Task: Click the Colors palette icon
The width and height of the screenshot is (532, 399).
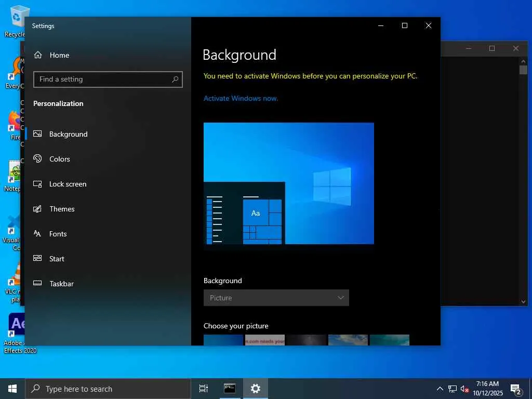Action: [37, 158]
